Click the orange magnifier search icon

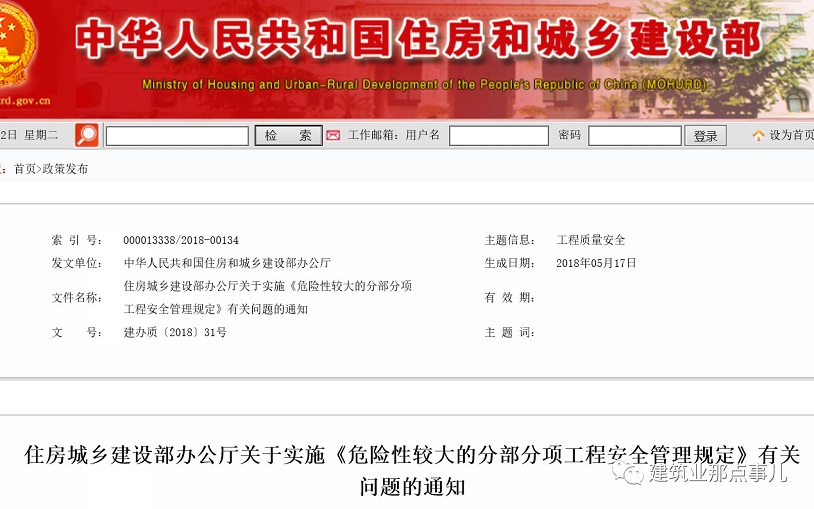pyautogui.click(x=87, y=136)
